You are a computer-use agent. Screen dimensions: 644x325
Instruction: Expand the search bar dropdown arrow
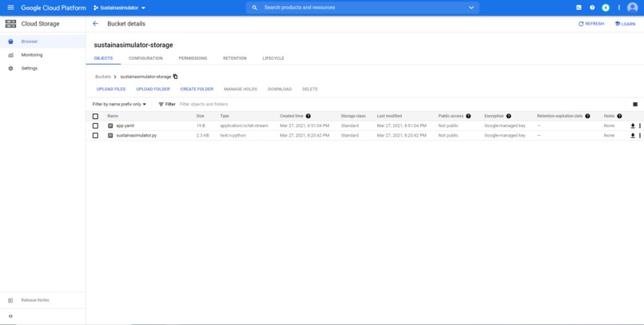(x=471, y=7)
